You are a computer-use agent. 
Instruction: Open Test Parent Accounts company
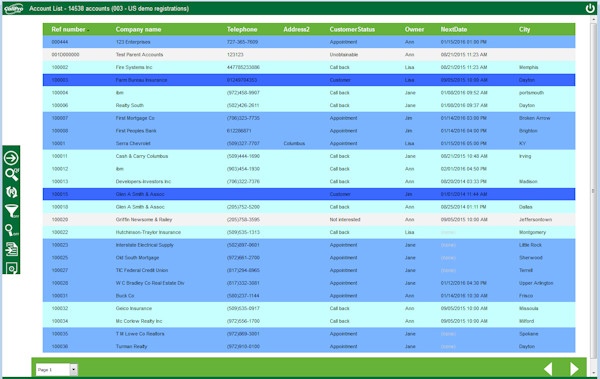139,55
